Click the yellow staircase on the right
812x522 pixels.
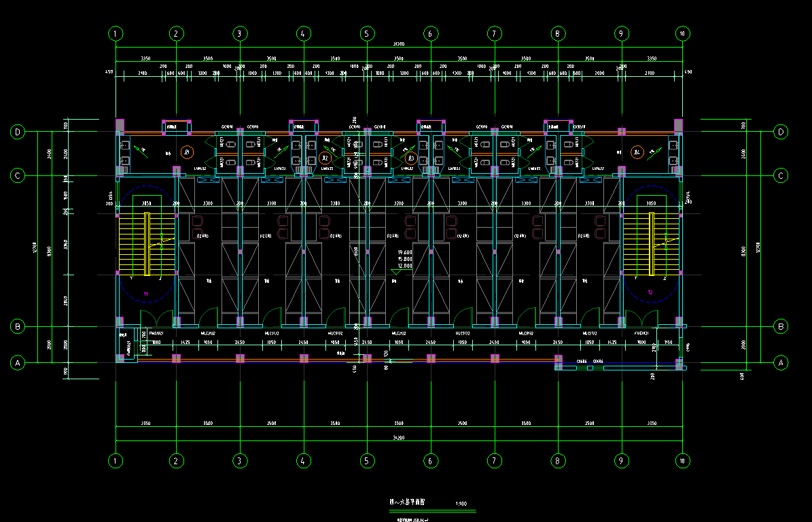coord(651,244)
